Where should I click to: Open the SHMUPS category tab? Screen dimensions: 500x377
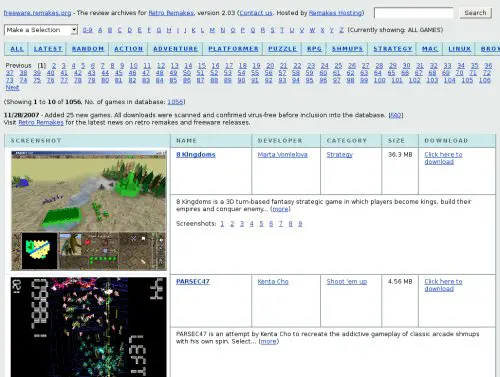[x=347, y=49]
